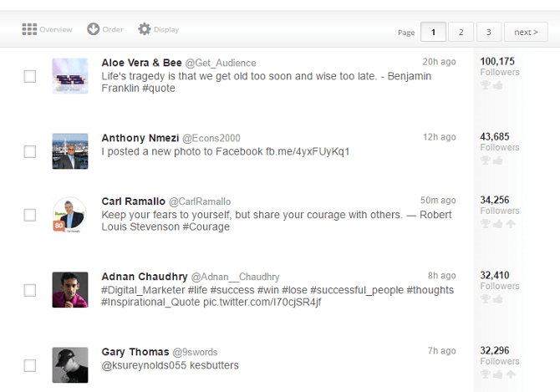The width and height of the screenshot is (560, 392).
Task: Click up-arrow icon for Gary Thomas
Action: pyautogui.click(x=511, y=374)
